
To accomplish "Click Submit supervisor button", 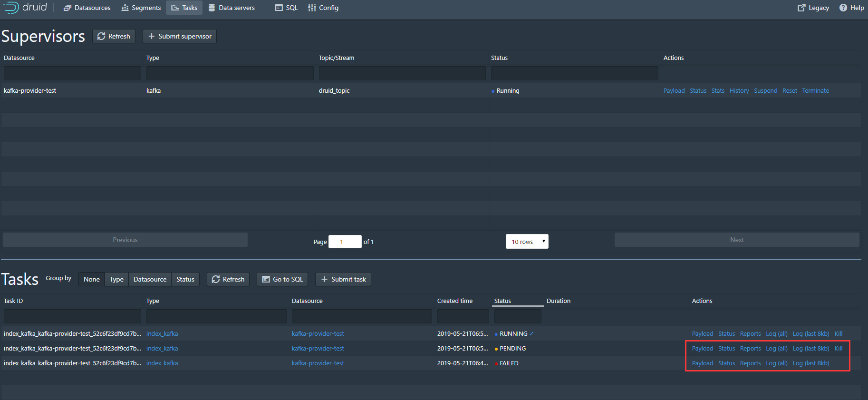I will [180, 36].
